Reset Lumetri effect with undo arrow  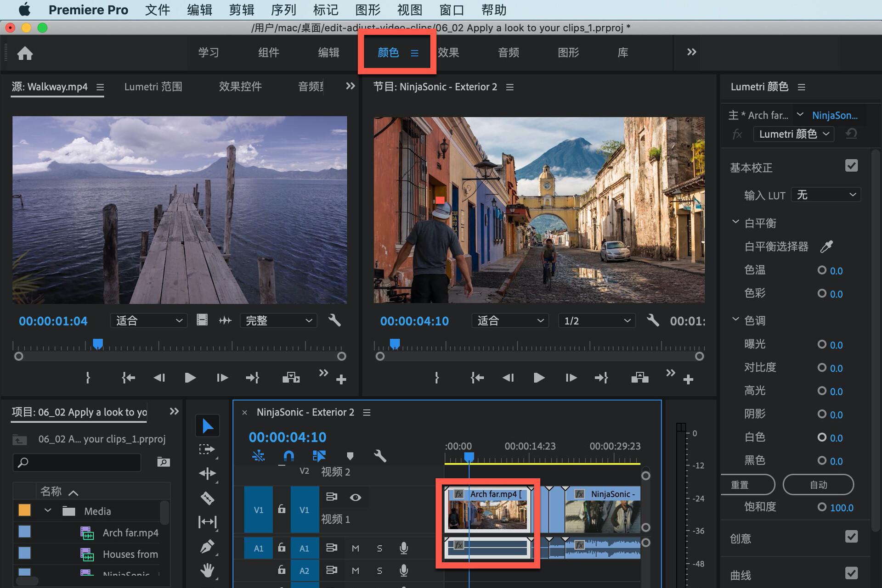851,134
